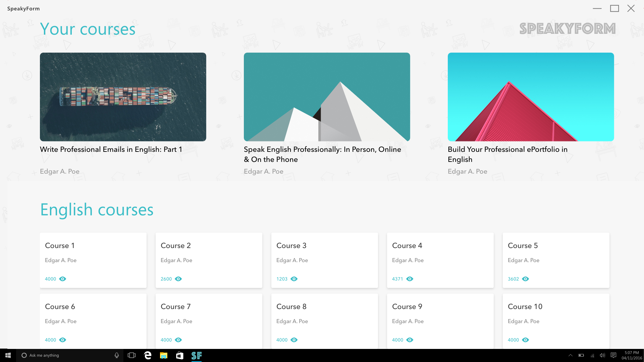644x362 pixels.
Task: Click the 2600 view count on Course 2
Action: 166,279
